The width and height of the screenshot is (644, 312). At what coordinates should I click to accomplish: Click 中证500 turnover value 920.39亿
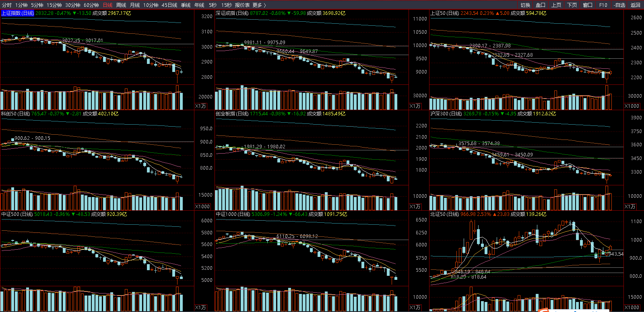click(117, 214)
